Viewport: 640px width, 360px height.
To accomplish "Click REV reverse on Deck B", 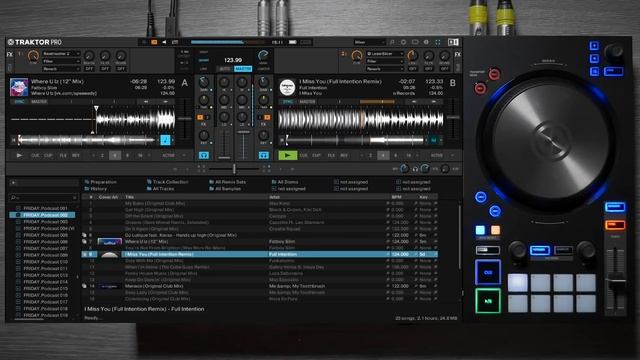I will pos(344,156).
